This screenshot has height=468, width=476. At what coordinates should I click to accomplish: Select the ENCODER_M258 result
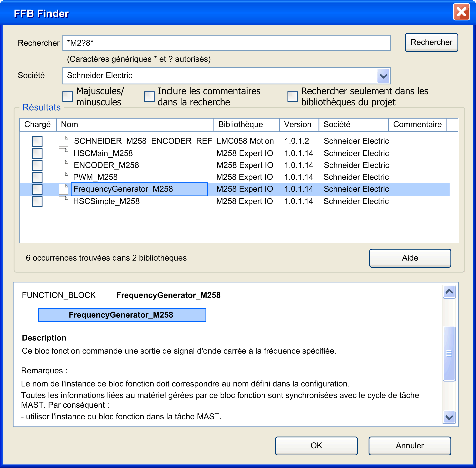tap(106, 165)
